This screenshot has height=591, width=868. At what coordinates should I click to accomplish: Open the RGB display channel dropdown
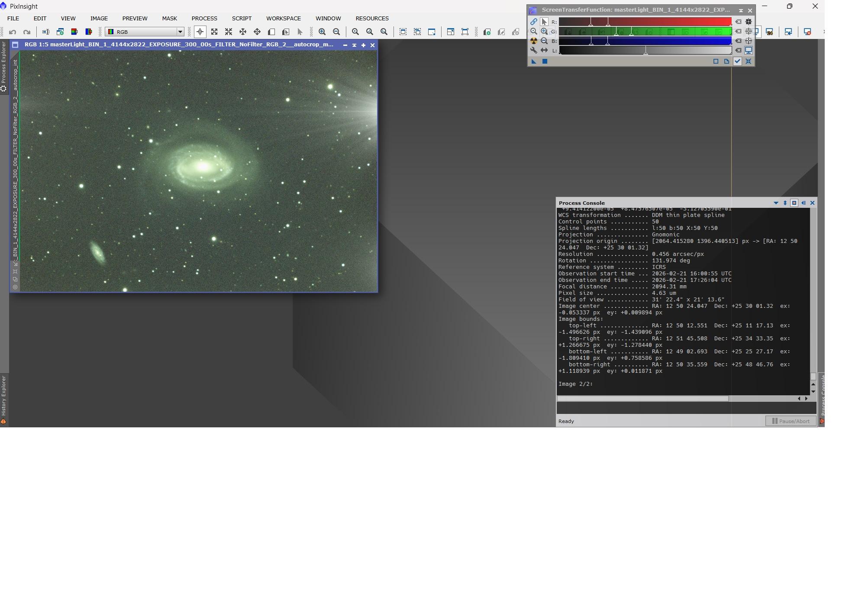tap(180, 32)
